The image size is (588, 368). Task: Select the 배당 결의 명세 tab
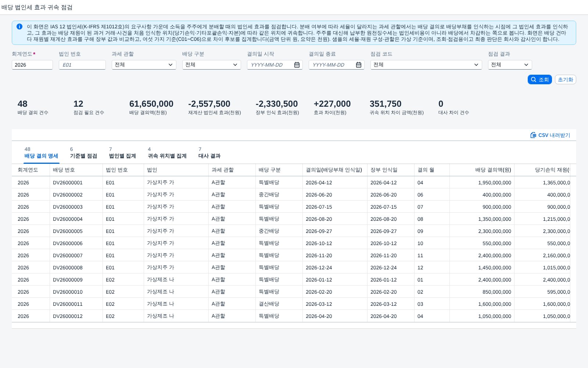[x=41, y=153]
